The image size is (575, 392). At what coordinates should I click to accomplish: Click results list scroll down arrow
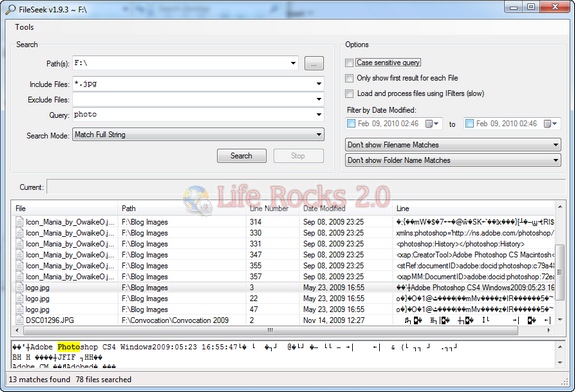560,320
